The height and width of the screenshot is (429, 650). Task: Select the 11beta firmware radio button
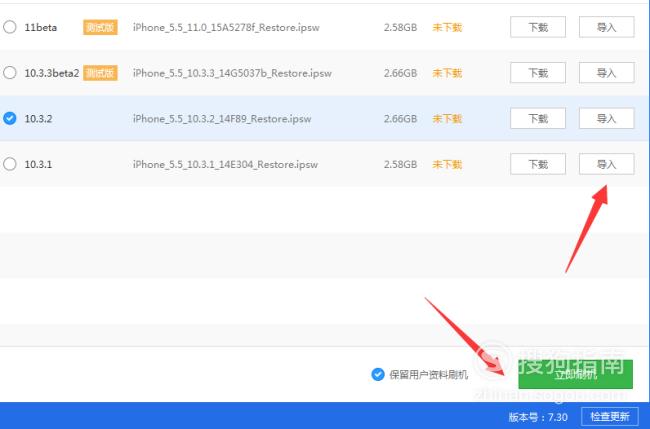tap(10, 27)
